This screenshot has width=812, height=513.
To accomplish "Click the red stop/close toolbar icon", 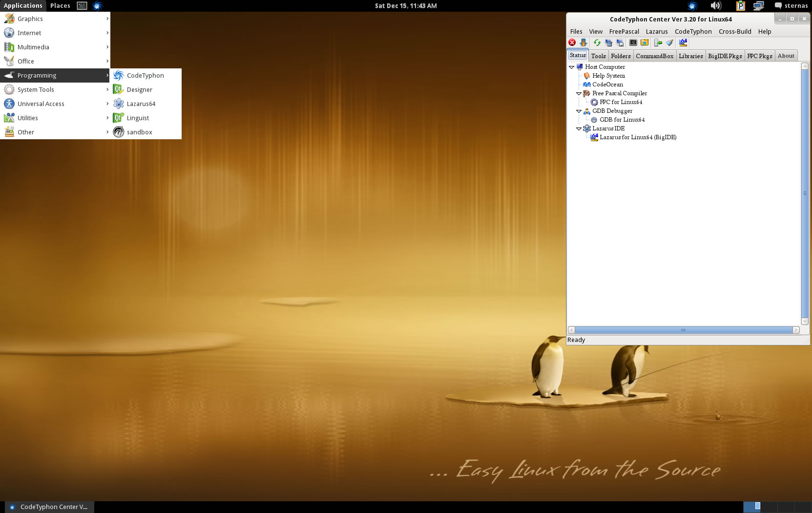I will click(572, 43).
